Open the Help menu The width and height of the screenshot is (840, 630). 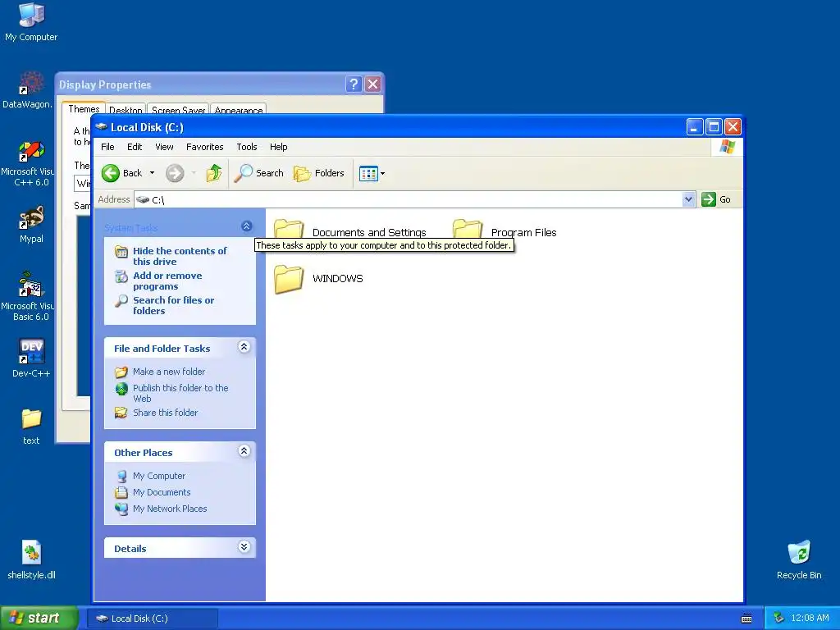(x=278, y=147)
